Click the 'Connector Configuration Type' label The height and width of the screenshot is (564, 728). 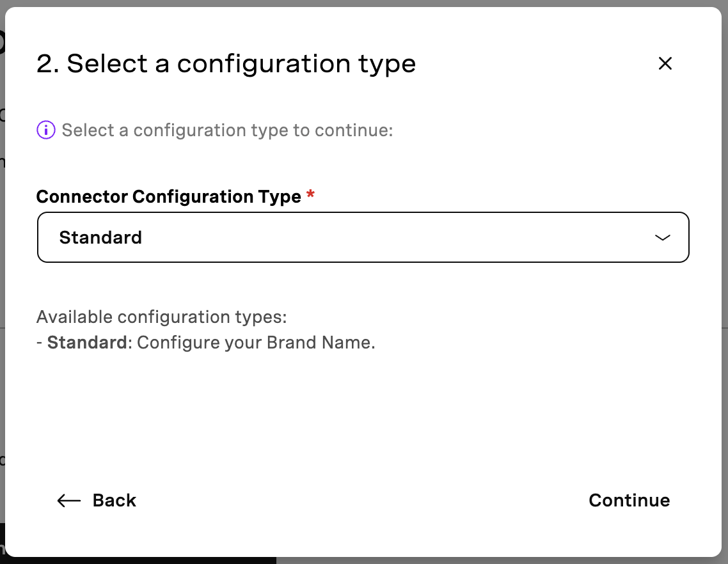point(168,196)
